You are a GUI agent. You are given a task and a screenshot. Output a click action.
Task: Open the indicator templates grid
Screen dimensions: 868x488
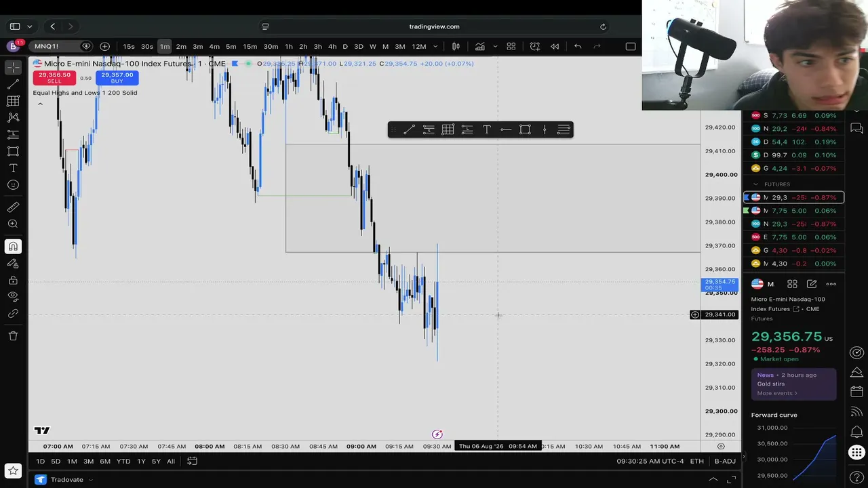511,46
